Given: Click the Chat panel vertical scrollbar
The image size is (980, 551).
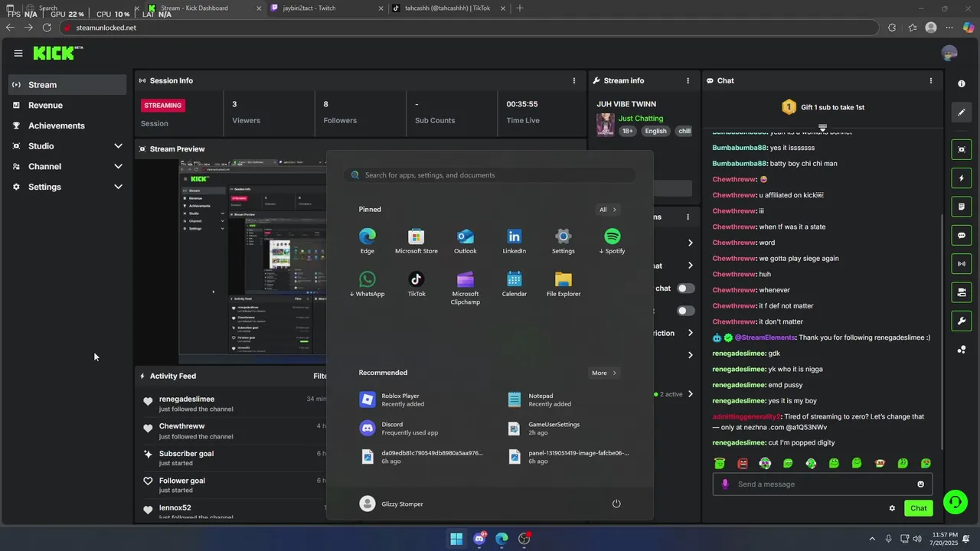Looking at the screenshot, I should [943, 332].
